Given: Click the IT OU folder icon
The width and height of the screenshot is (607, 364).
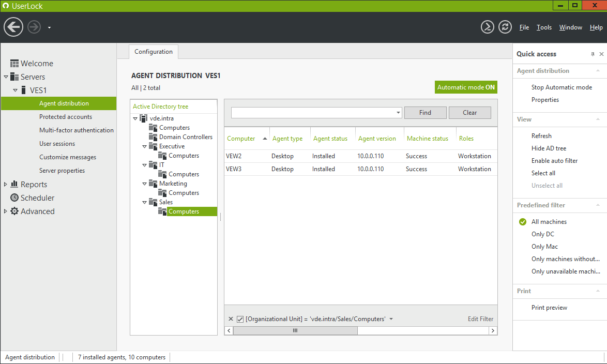Looking at the screenshot, I should [x=153, y=164].
